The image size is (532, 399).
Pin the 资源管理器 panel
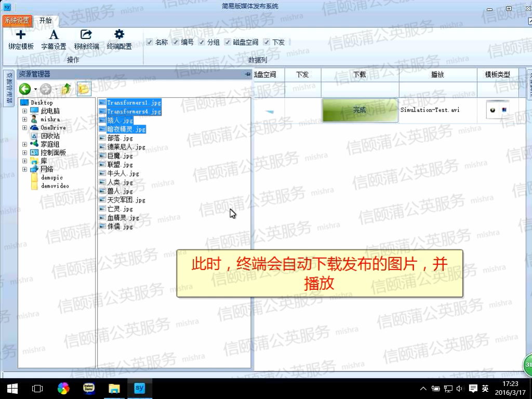[247, 74]
